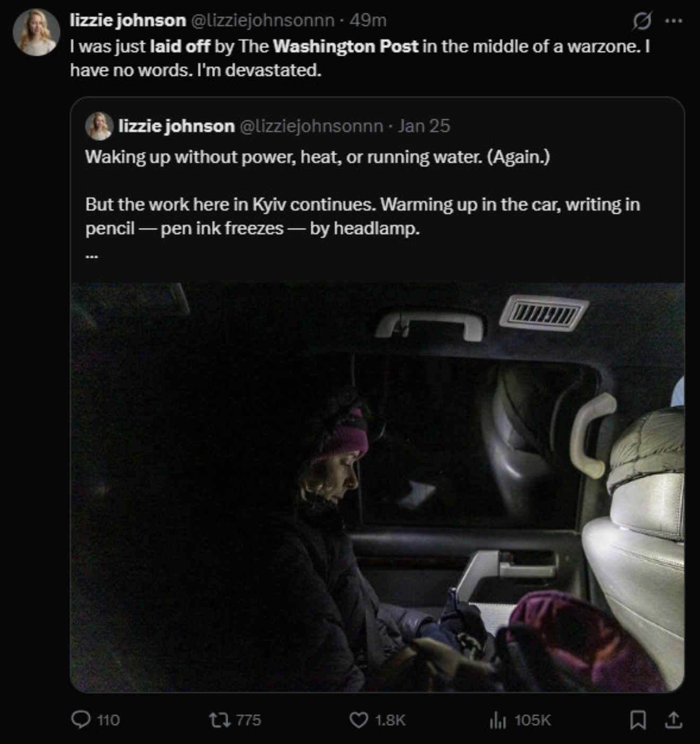
Task: Click the reply comment bubble icon
Action: click(81, 720)
